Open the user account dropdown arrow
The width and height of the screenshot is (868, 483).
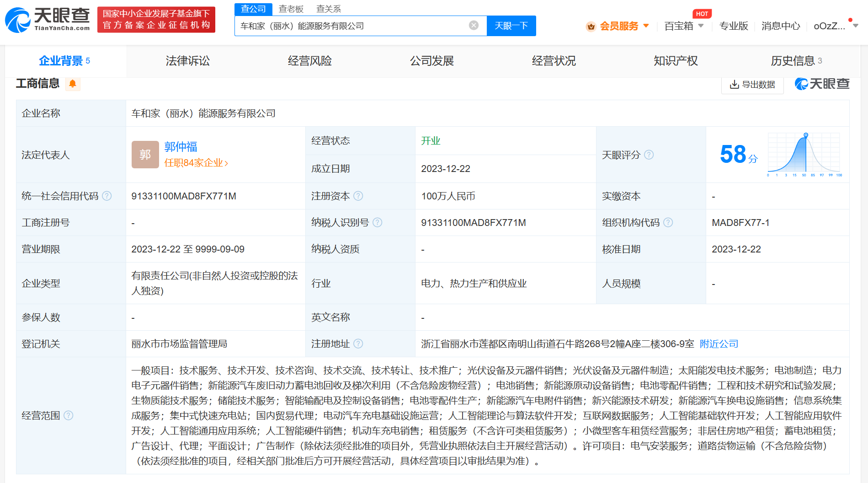pos(855,26)
